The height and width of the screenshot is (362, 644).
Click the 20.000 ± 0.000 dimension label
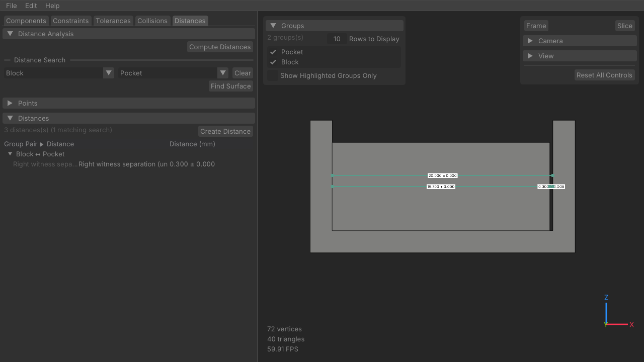pos(443,175)
